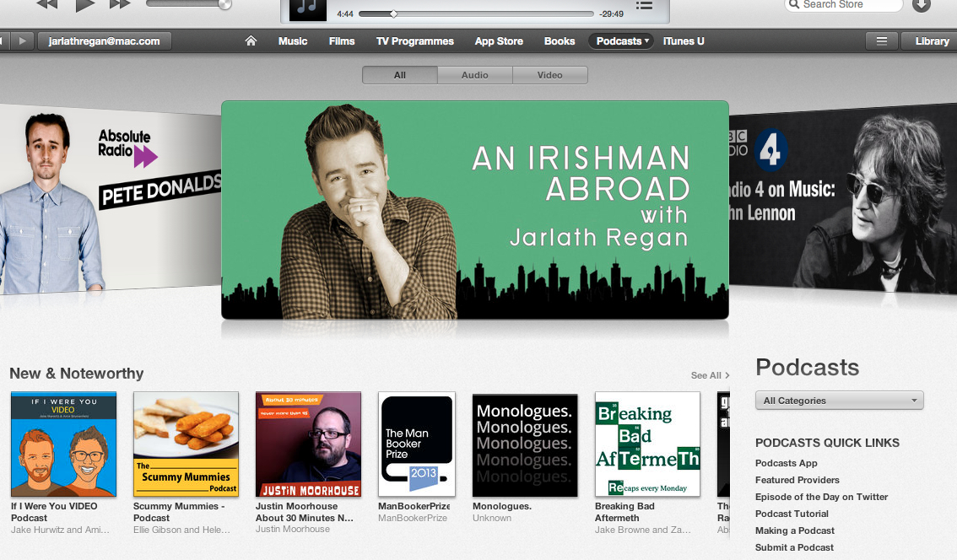Click the 4:44 elapsed time label

345,13
